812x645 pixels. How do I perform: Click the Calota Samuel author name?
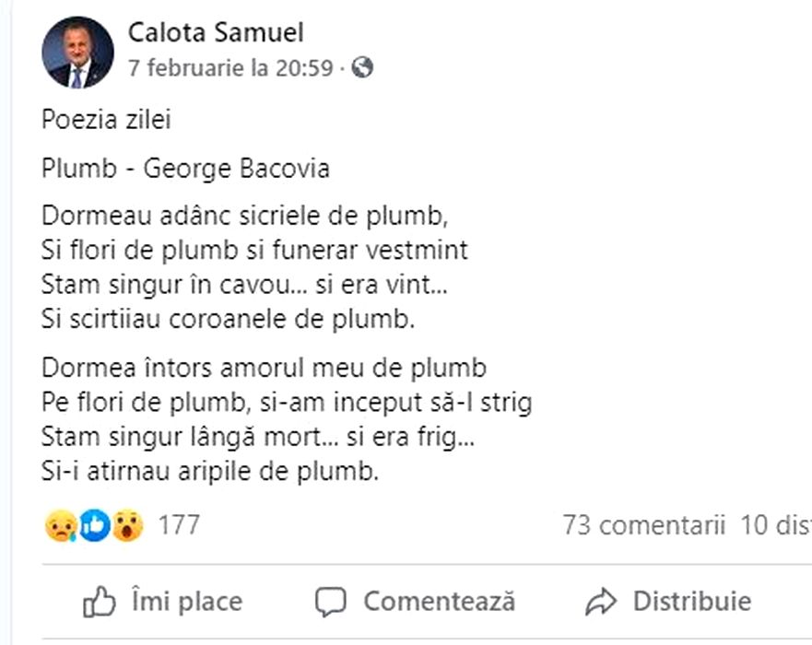pyautogui.click(x=216, y=33)
